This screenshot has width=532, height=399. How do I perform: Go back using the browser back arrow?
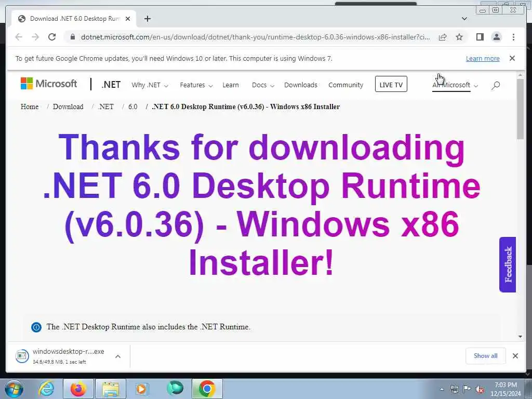pyautogui.click(x=19, y=37)
